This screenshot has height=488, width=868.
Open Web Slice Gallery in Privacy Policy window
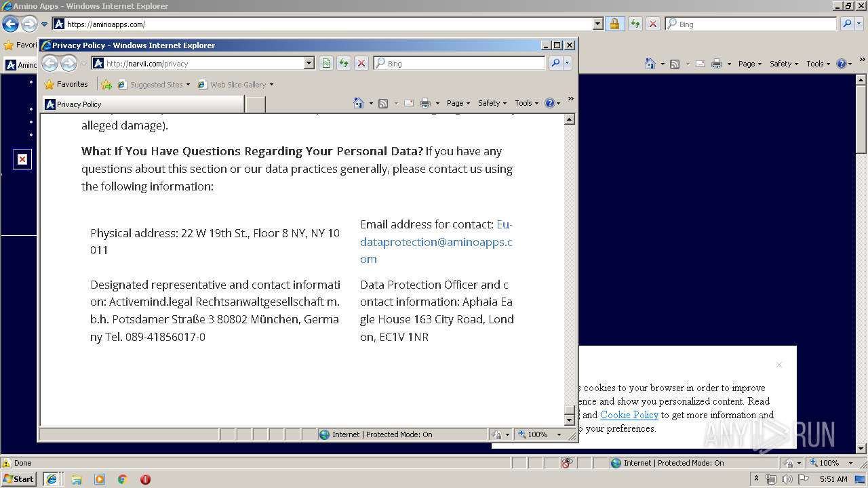[235, 85]
